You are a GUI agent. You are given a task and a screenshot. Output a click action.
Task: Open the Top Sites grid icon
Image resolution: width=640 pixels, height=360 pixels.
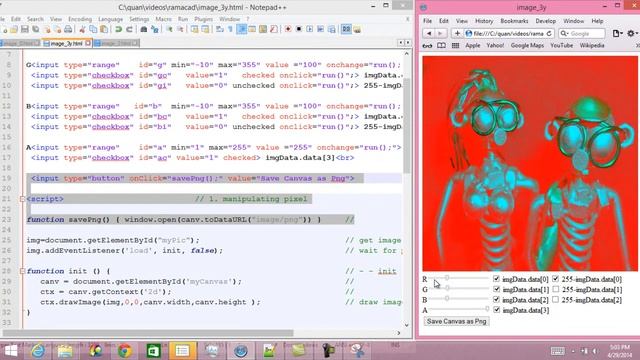[x=456, y=46]
